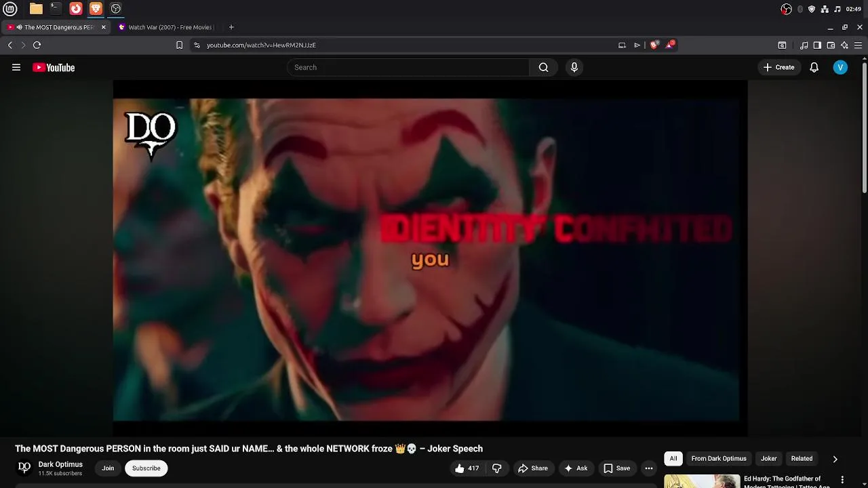Focus the Brave browser panel icon
This screenshot has width=868, height=488.
pyautogui.click(x=96, y=9)
